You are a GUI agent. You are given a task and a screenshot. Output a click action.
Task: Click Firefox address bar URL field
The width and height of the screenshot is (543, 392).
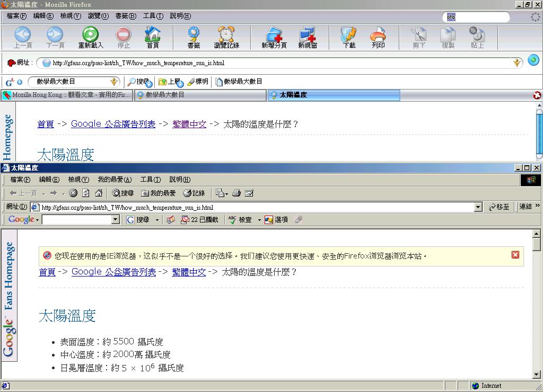coord(281,63)
